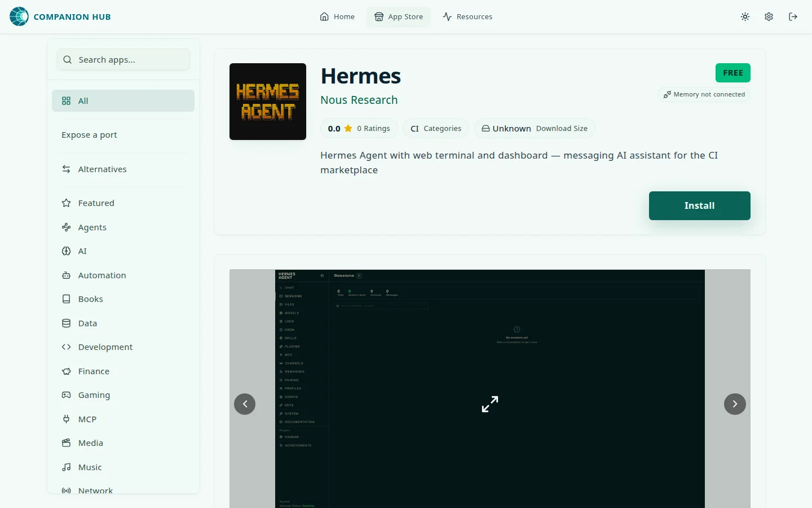Select the All category in the sidebar
The width and height of the screenshot is (812, 508).
tap(123, 100)
